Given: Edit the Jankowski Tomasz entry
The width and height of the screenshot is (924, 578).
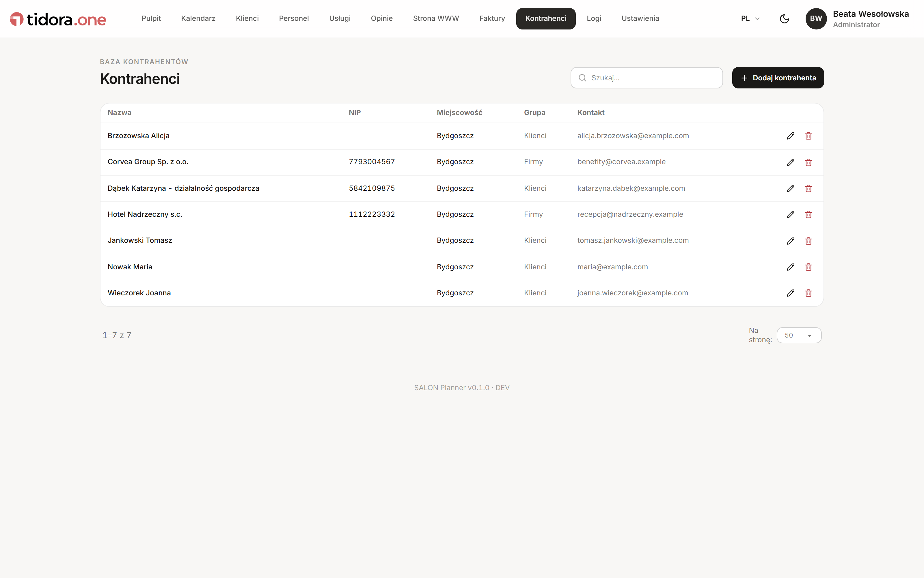Looking at the screenshot, I should (790, 241).
